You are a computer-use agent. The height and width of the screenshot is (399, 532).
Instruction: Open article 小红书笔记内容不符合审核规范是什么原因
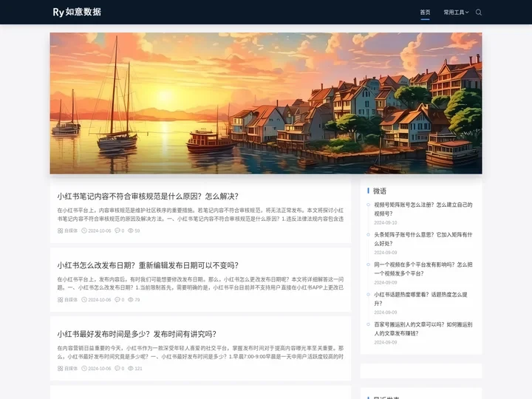tap(148, 196)
